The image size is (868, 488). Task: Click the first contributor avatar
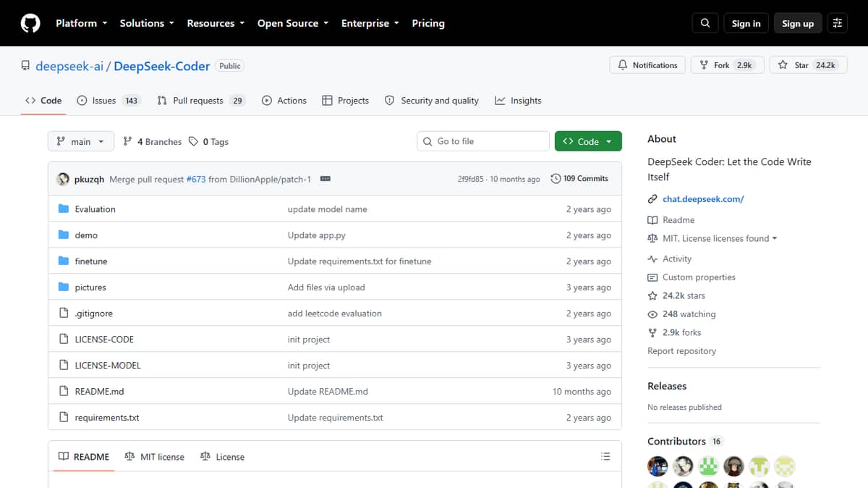click(x=658, y=466)
